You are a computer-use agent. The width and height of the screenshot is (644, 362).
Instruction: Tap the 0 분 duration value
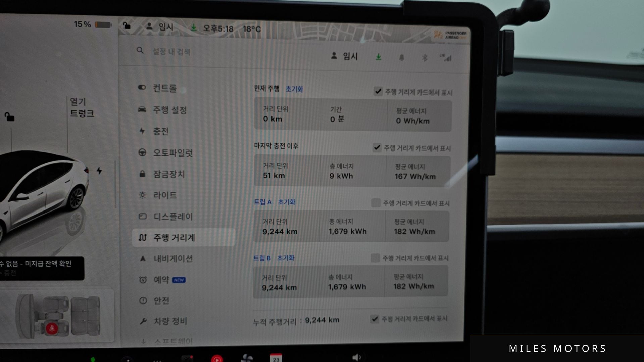[337, 119]
